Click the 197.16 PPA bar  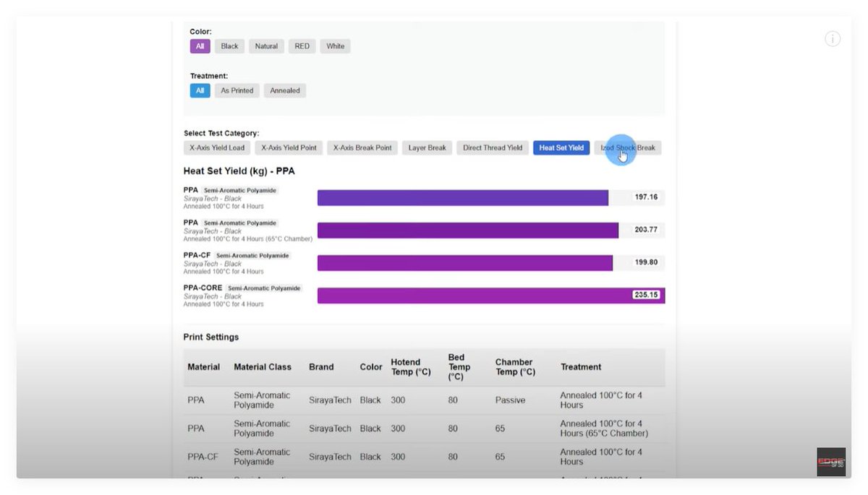[463, 197]
